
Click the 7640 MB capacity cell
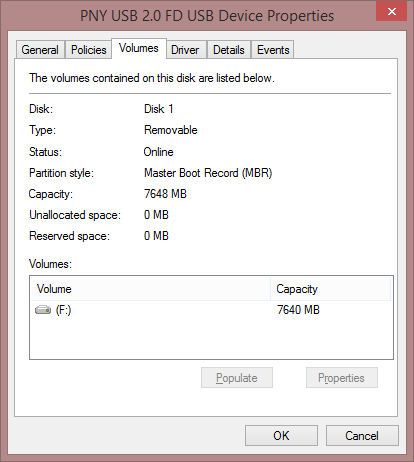point(298,310)
